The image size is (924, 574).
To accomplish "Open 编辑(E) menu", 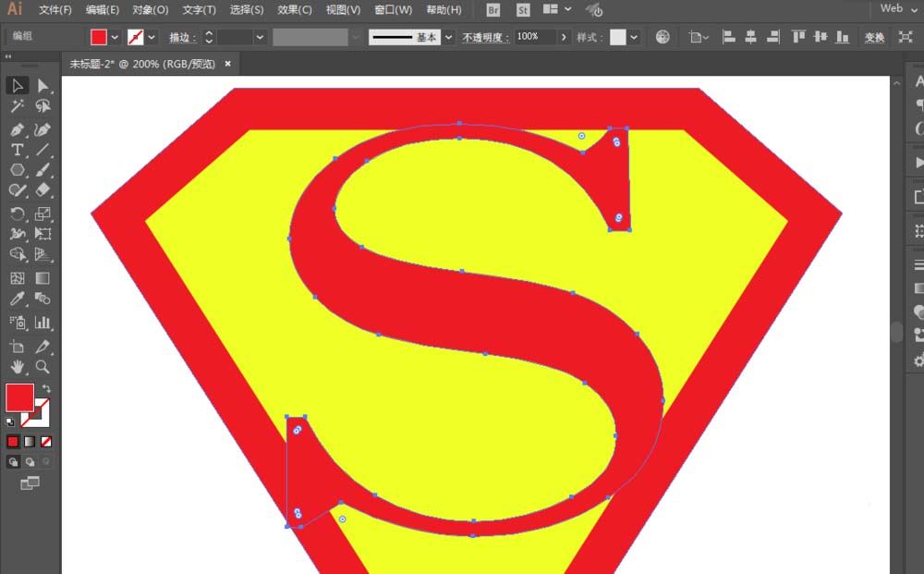I will 103,9.
